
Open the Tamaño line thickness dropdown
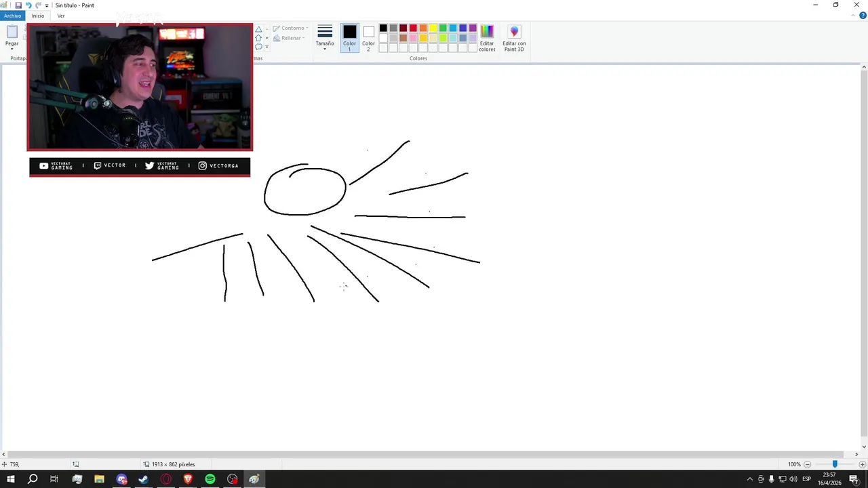325,37
